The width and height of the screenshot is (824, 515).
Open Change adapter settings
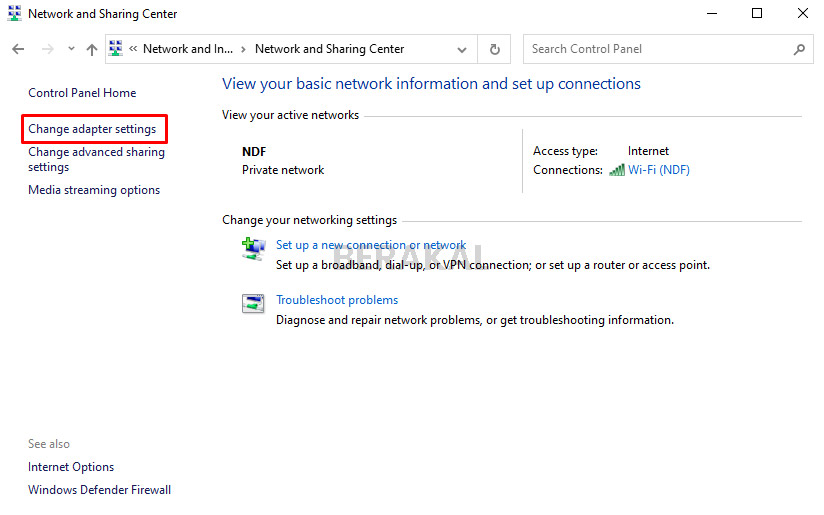[x=92, y=129]
